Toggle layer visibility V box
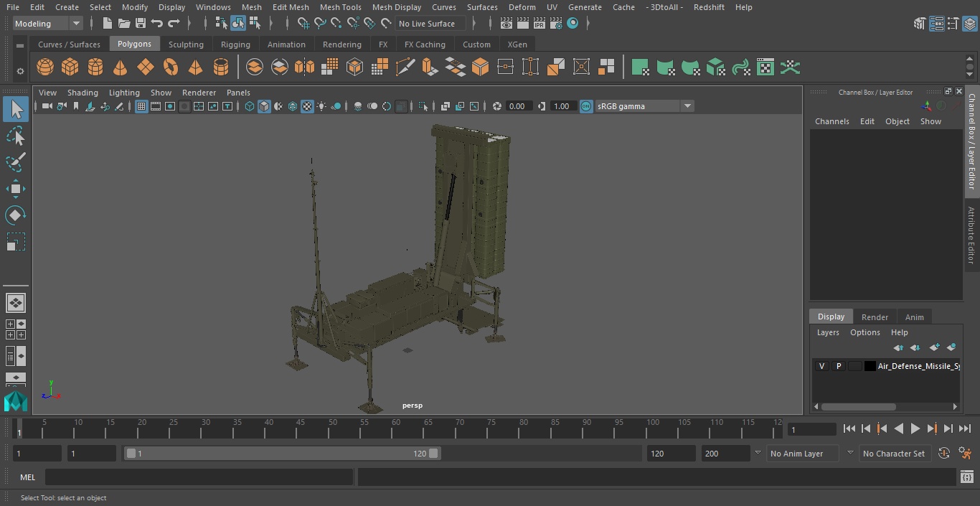980x506 pixels. pyautogui.click(x=821, y=366)
